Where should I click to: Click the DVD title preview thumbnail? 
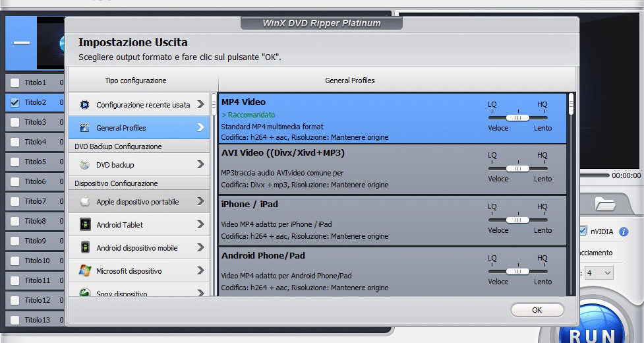point(51,43)
